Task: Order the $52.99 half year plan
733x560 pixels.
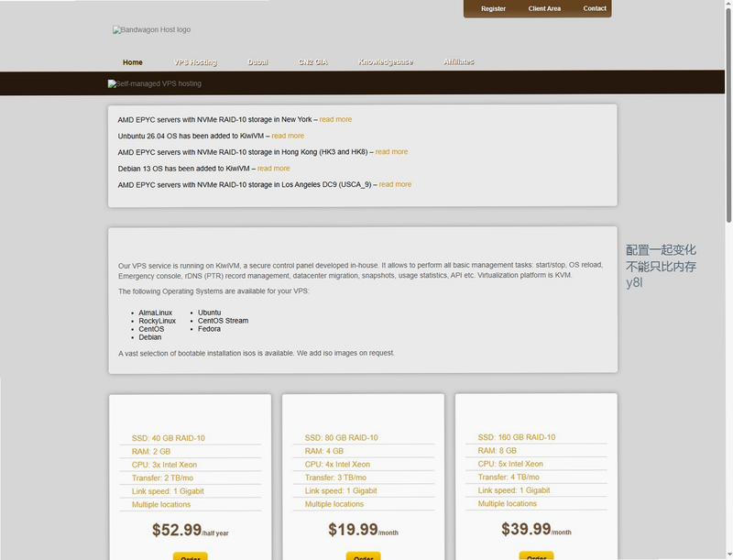Action: click(191, 556)
